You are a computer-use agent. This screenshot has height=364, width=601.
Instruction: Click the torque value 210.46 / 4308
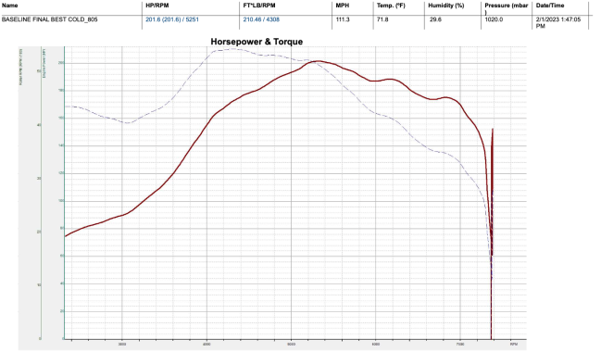[x=261, y=19]
